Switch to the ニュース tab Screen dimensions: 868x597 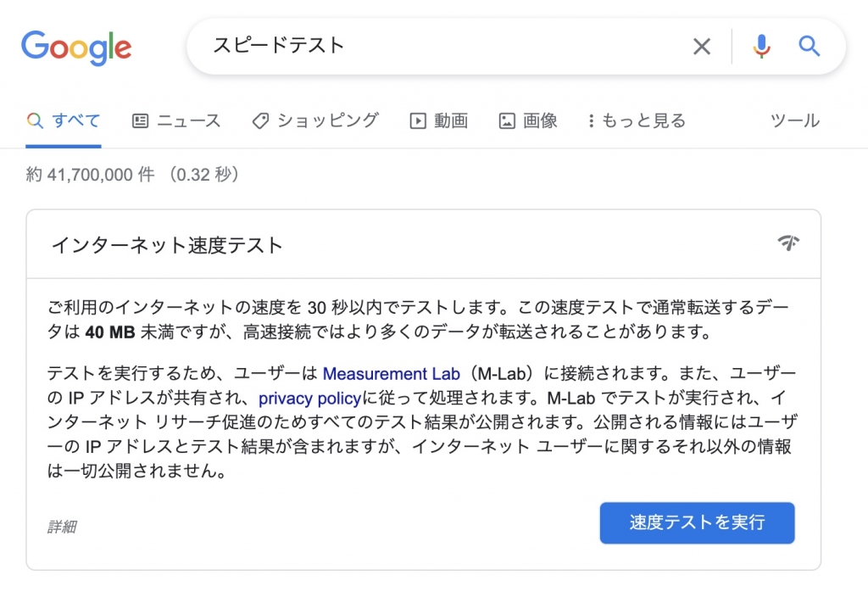pyautogui.click(x=187, y=120)
